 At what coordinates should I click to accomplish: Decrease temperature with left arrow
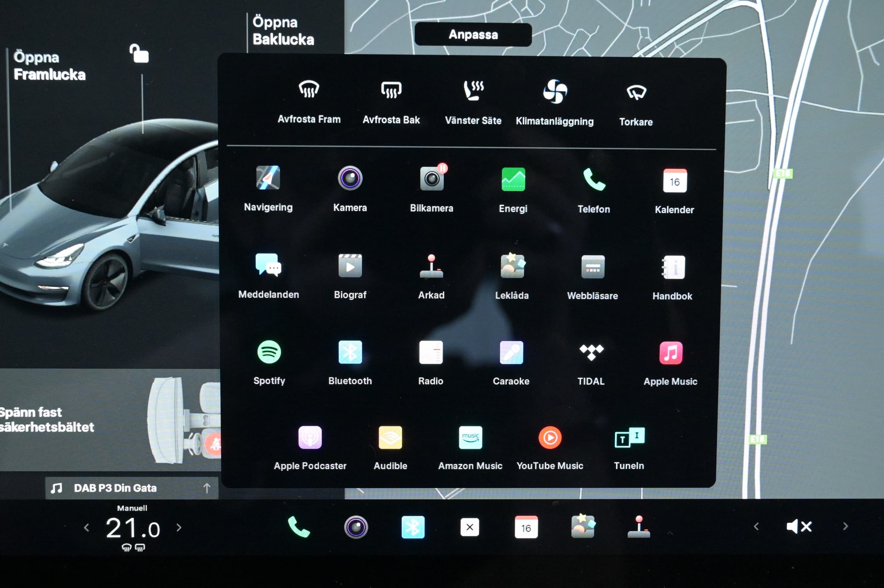[86, 528]
